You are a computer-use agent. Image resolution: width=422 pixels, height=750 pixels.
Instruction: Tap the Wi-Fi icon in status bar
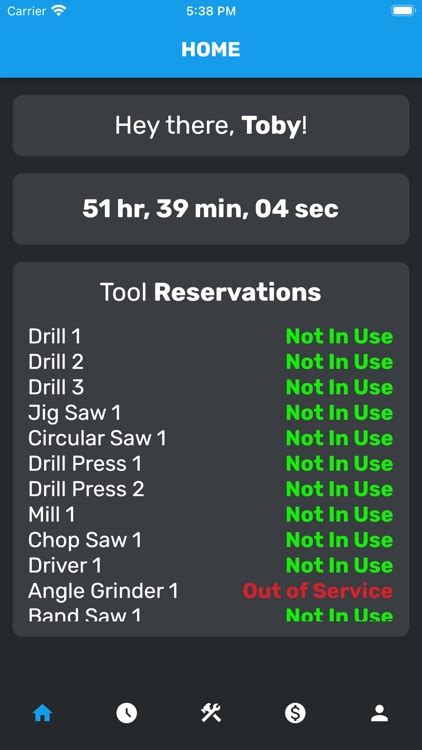[59, 11]
